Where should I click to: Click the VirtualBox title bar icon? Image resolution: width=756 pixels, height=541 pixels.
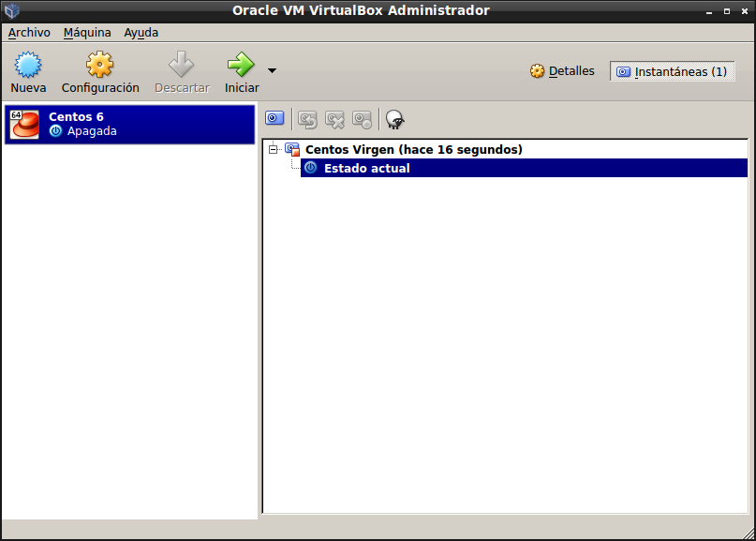click(12, 10)
